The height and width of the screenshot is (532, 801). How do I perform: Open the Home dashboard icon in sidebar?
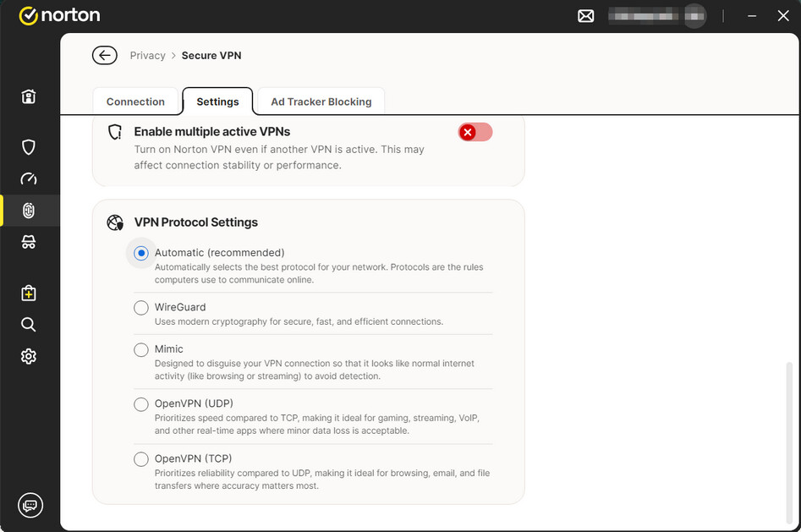(x=29, y=96)
